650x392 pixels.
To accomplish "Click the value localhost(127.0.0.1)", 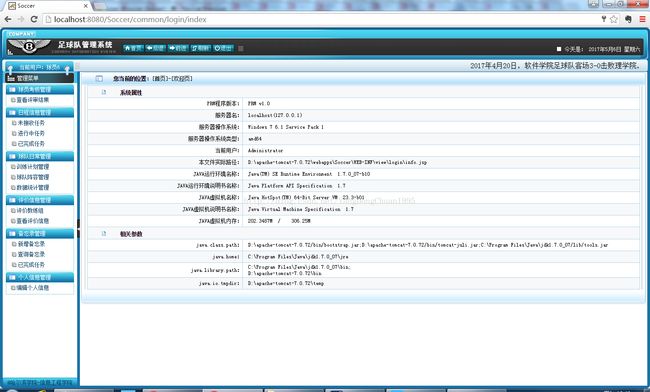I will [x=275, y=115].
